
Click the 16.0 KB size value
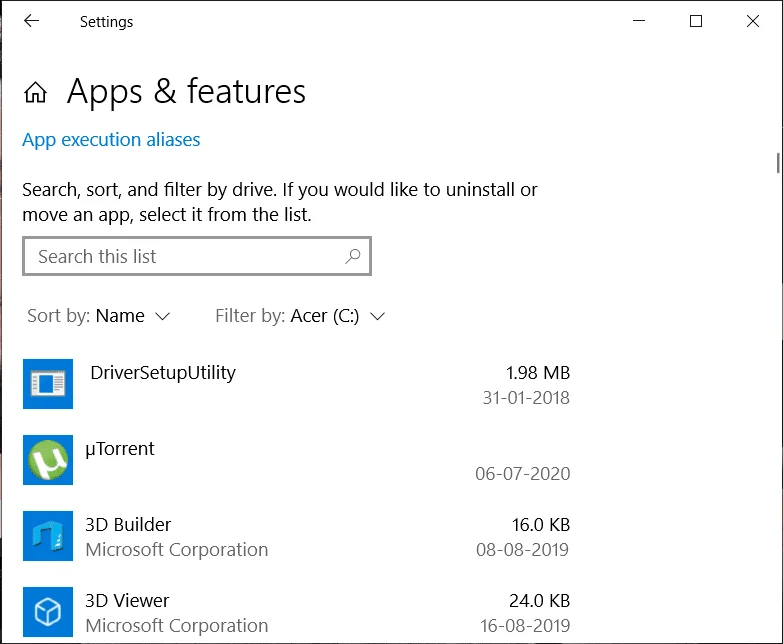(541, 525)
